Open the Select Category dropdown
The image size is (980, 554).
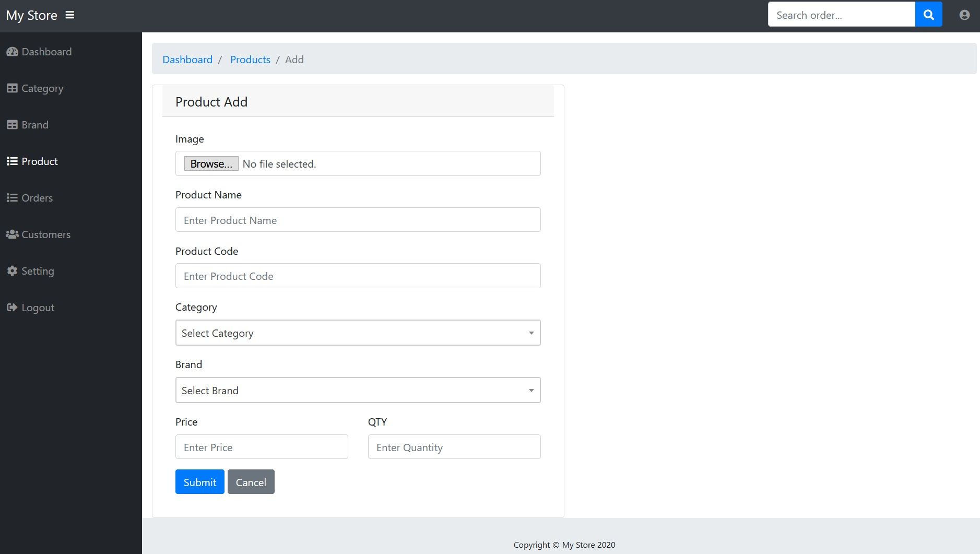coord(358,333)
